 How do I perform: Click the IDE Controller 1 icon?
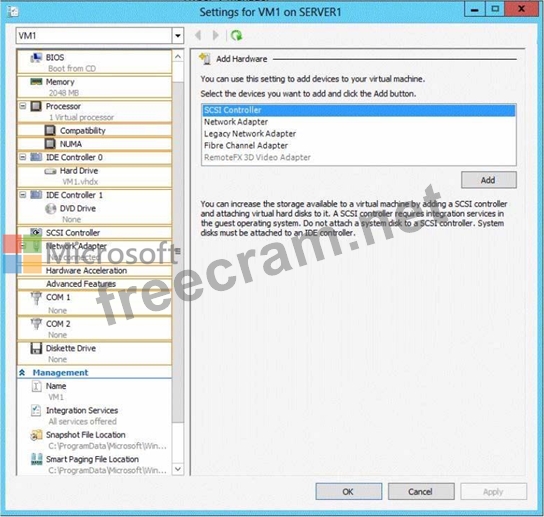tap(36, 195)
